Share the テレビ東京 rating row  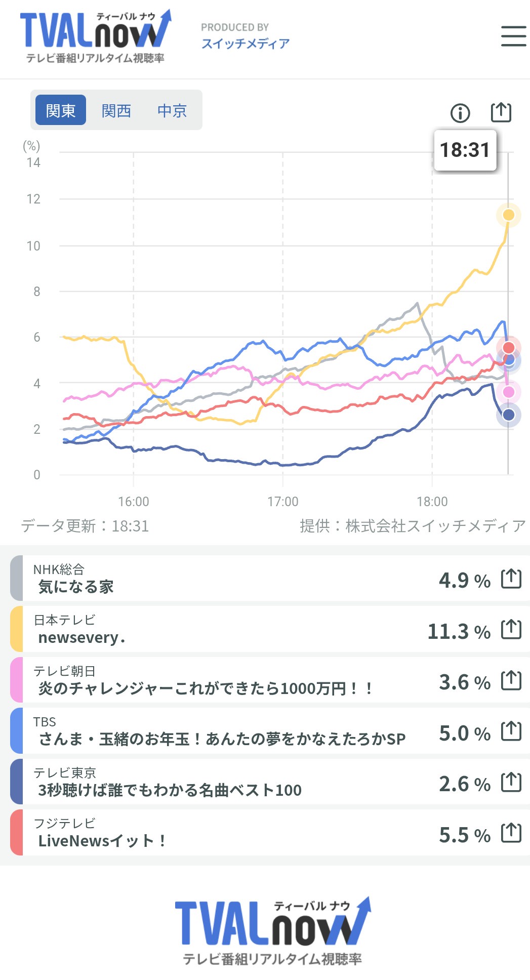coord(511,783)
